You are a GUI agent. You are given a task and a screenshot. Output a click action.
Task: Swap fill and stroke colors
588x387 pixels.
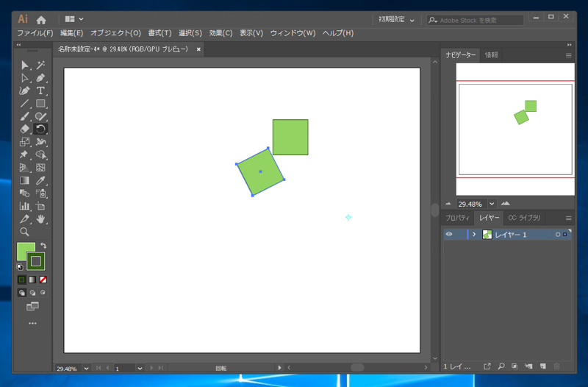43,245
